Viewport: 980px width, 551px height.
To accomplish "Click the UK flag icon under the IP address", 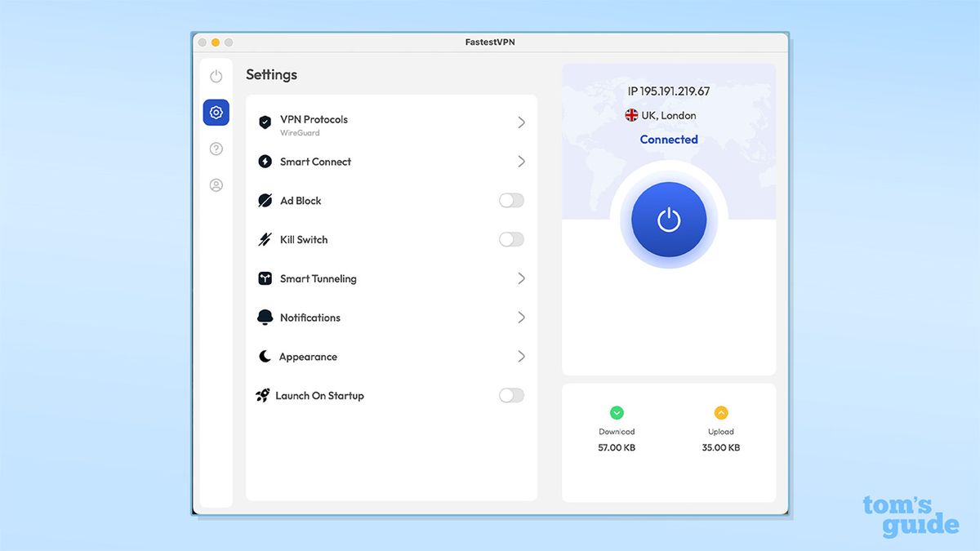I will coord(630,115).
